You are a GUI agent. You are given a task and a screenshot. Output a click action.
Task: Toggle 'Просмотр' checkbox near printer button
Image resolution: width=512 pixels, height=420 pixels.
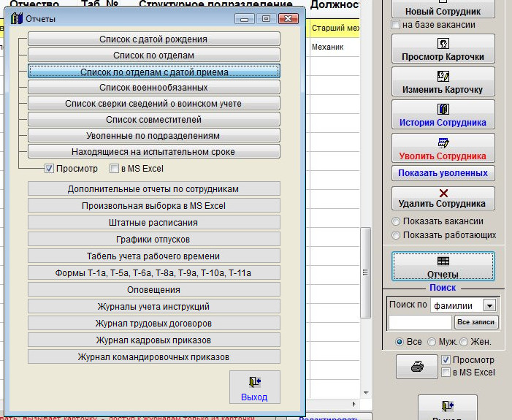[x=446, y=360]
